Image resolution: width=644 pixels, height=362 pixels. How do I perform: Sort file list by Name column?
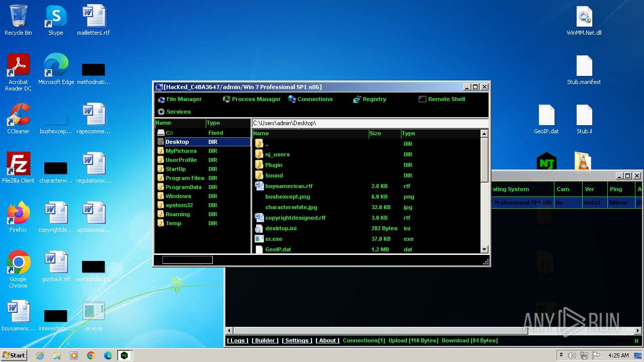click(310, 133)
